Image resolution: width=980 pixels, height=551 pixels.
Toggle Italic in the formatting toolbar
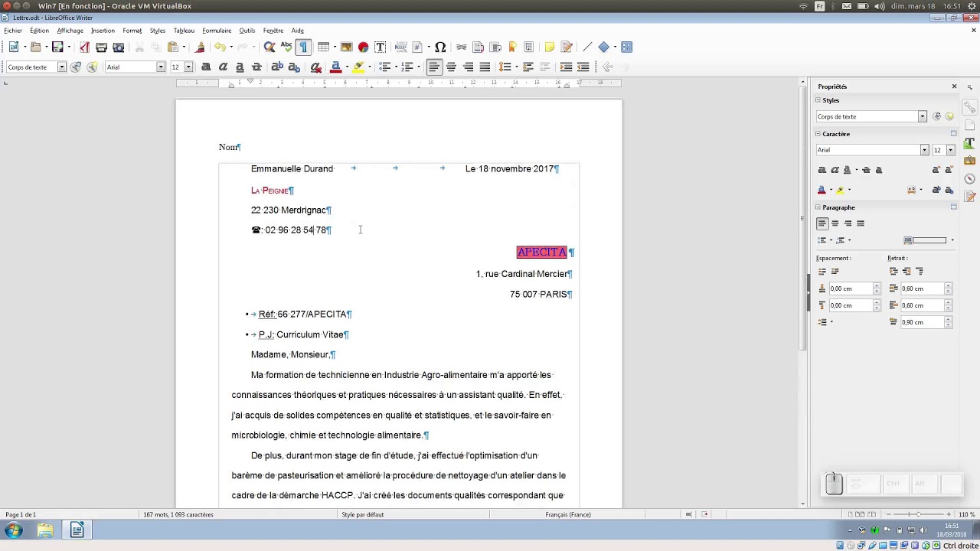coord(223,67)
